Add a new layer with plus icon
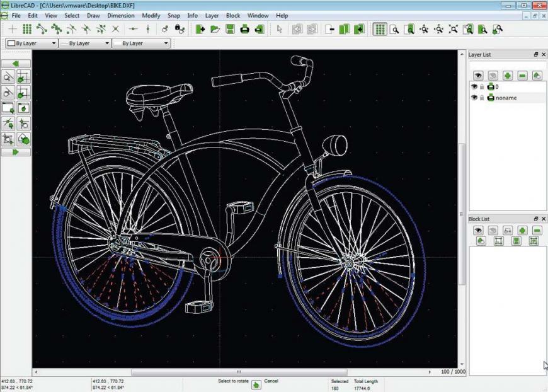The image size is (548, 392). (x=508, y=75)
